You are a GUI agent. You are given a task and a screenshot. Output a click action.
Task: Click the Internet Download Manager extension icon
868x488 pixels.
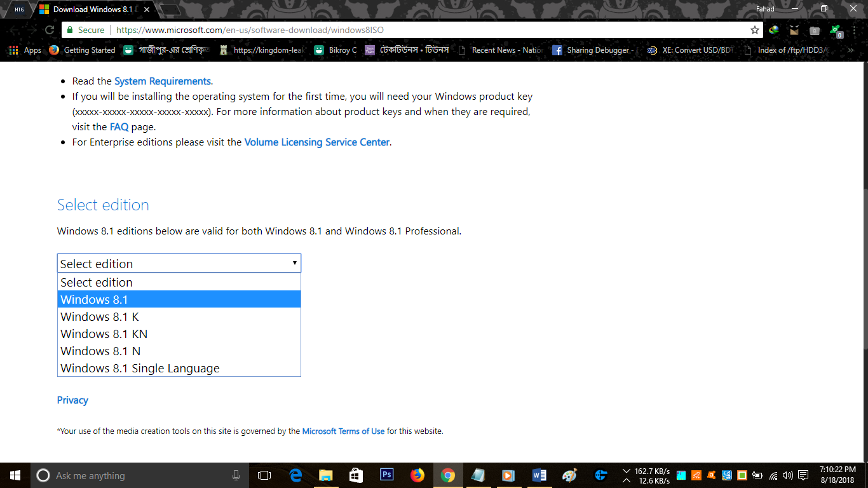pyautogui.click(x=774, y=30)
